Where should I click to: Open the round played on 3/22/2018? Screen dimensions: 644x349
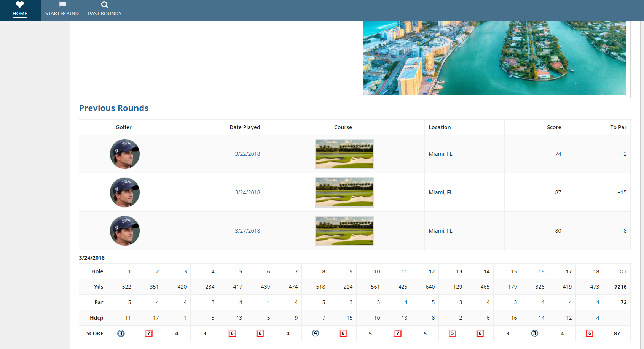tap(247, 154)
